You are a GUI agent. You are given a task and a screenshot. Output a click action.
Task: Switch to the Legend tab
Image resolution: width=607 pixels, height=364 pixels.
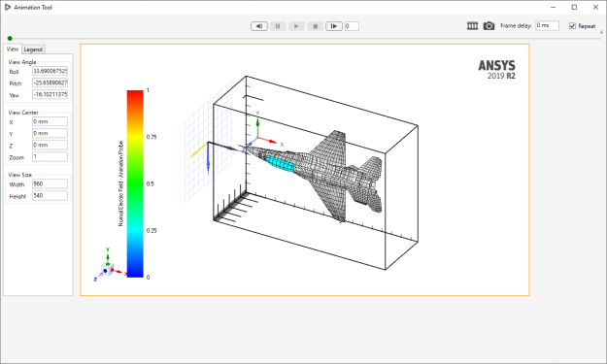pos(33,50)
